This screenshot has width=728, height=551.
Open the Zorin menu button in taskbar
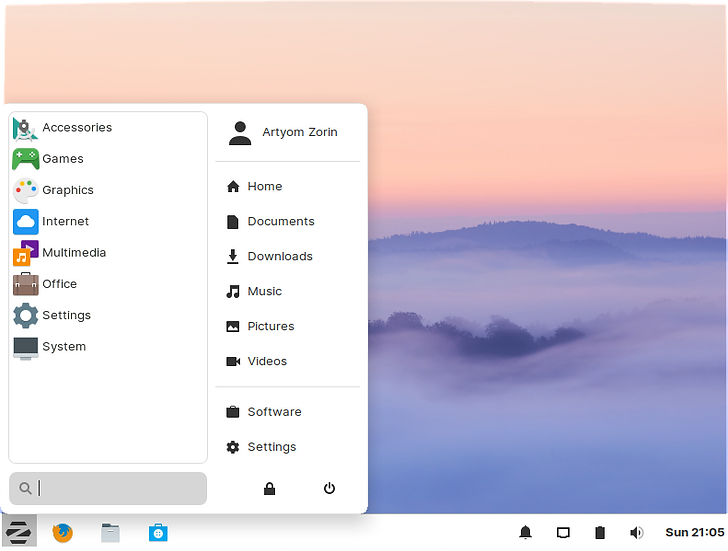(19, 532)
